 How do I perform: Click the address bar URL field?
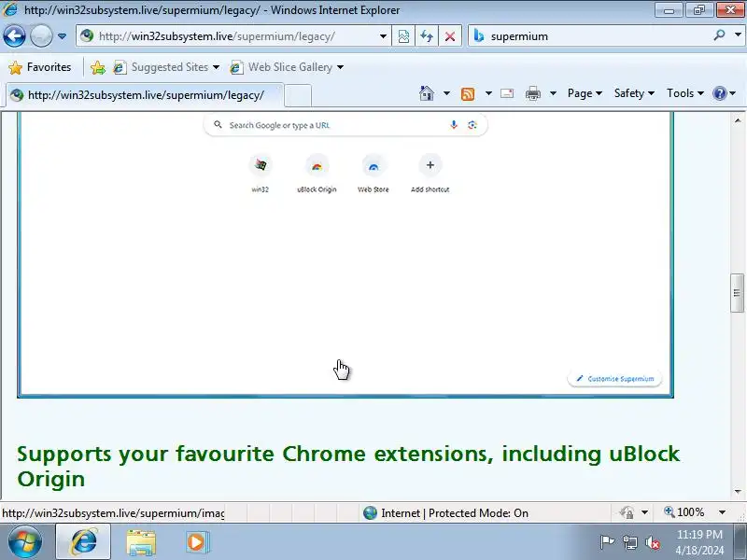click(x=229, y=36)
